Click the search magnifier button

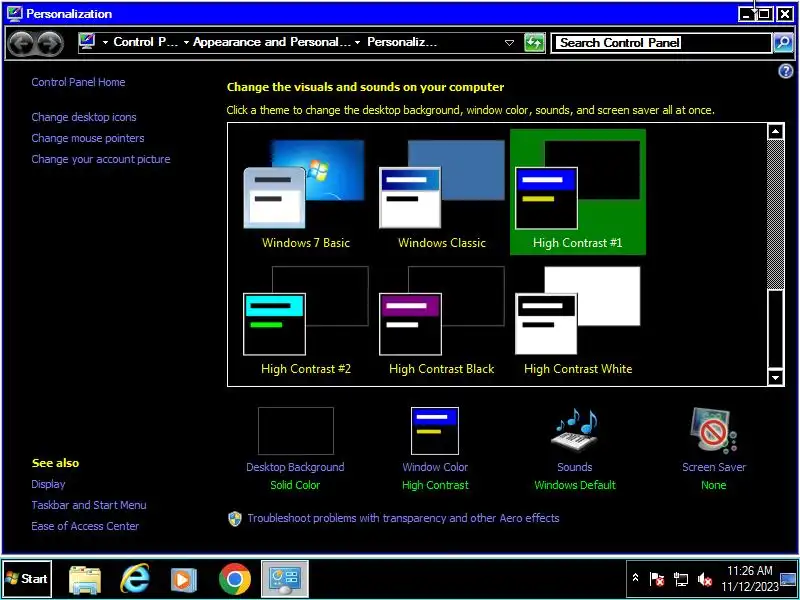tap(783, 43)
